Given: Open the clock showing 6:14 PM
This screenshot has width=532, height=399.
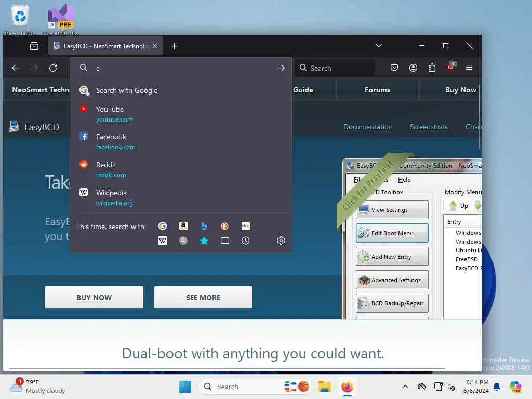Looking at the screenshot, I should coord(476,387).
